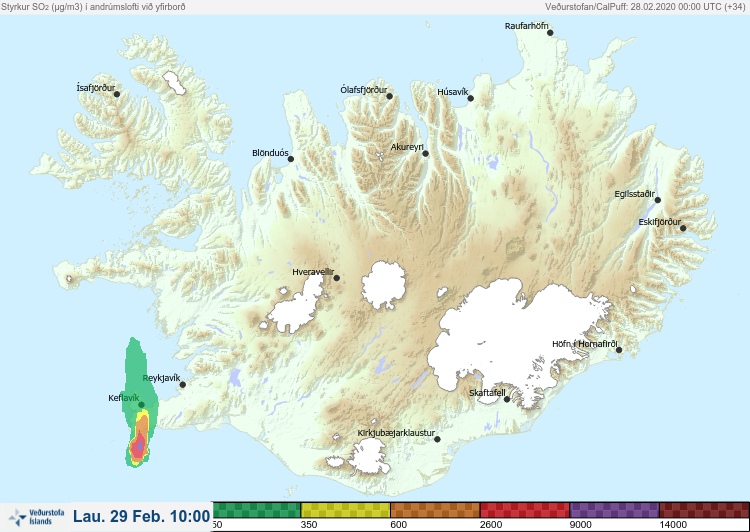The image size is (750, 532).
Task: Click the 'Húsavík' label text
Action: point(452,92)
